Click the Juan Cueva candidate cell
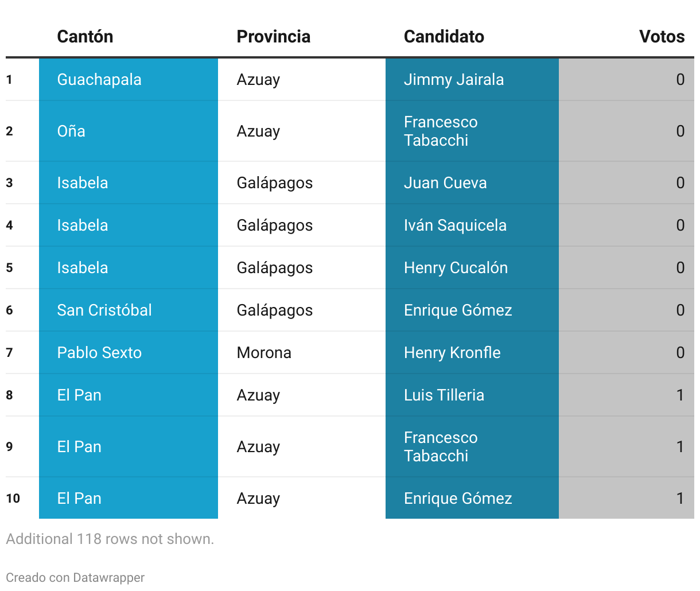The image size is (700, 591). coord(472,183)
